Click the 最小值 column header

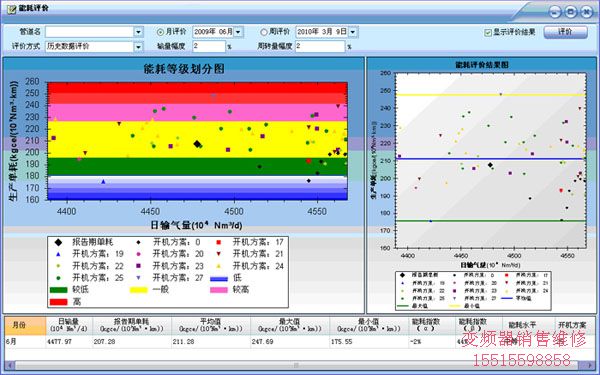(369, 326)
